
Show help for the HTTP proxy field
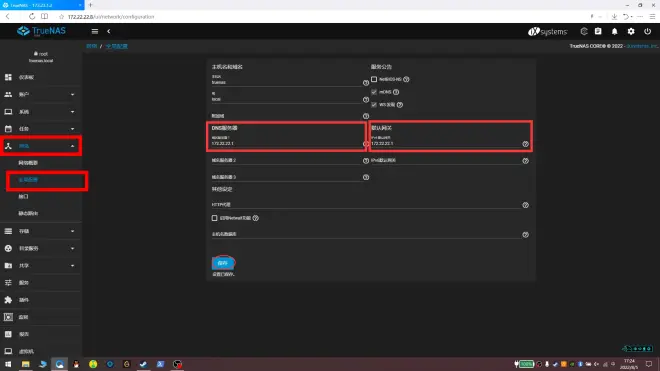point(525,205)
